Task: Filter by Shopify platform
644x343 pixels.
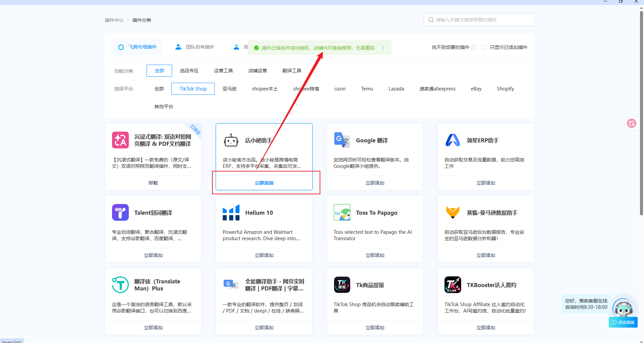Action: [x=505, y=89]
